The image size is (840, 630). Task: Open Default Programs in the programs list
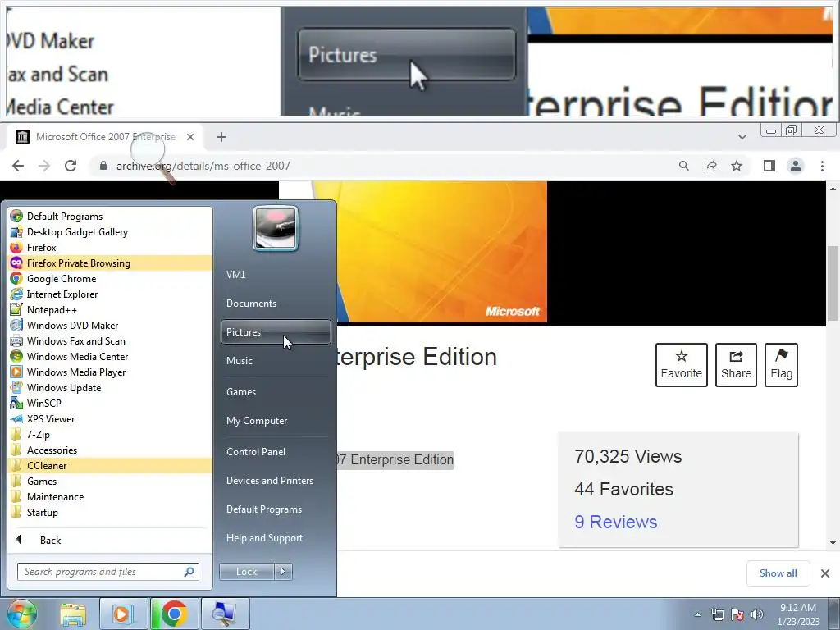111,217
